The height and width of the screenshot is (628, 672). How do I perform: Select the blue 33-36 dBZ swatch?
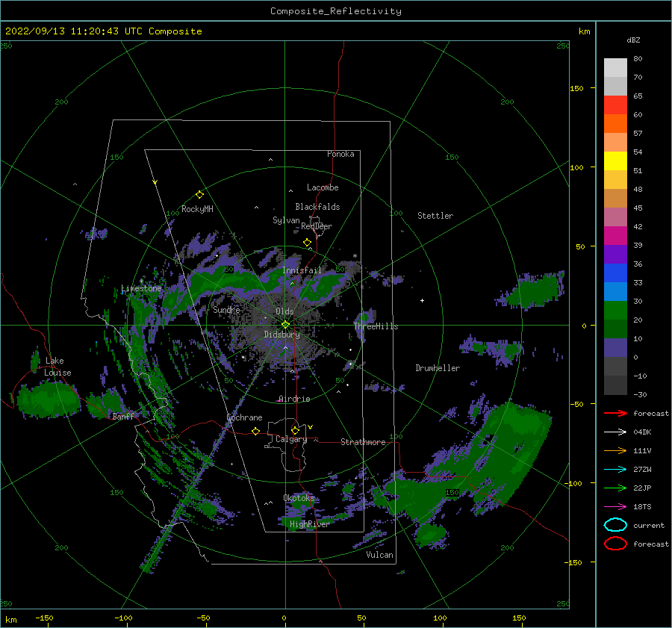click(x=615, y=273)
